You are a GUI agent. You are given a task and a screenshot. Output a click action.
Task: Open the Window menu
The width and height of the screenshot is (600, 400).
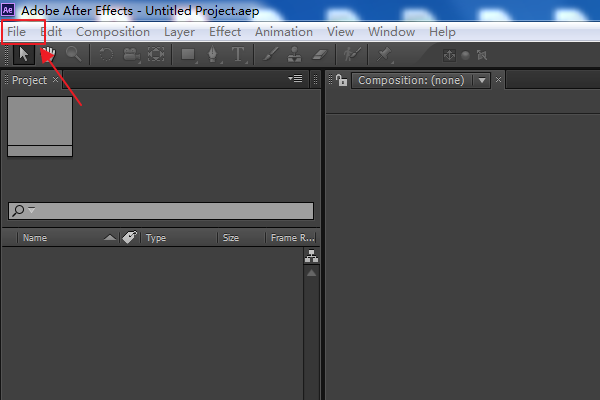click(391, 32)
